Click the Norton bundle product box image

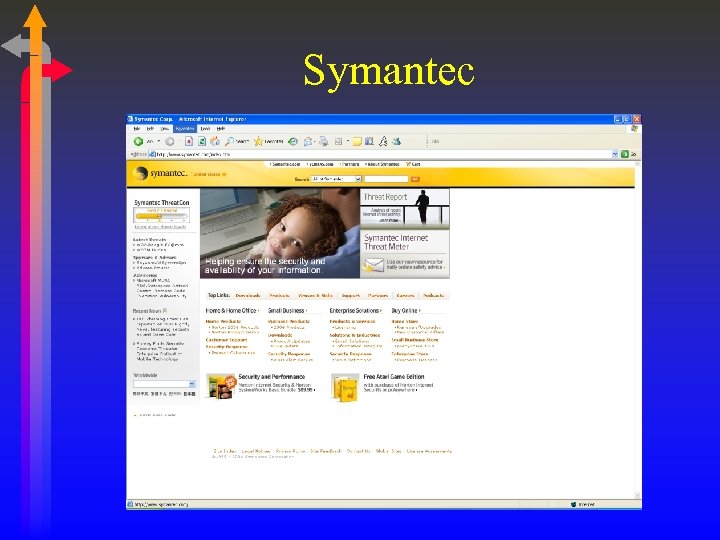221,387
